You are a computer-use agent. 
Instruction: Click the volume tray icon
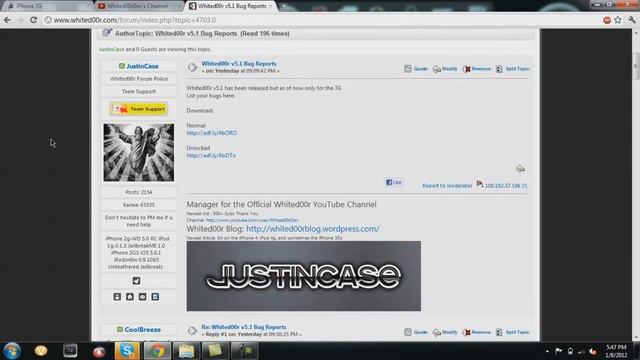click(593, 351)
